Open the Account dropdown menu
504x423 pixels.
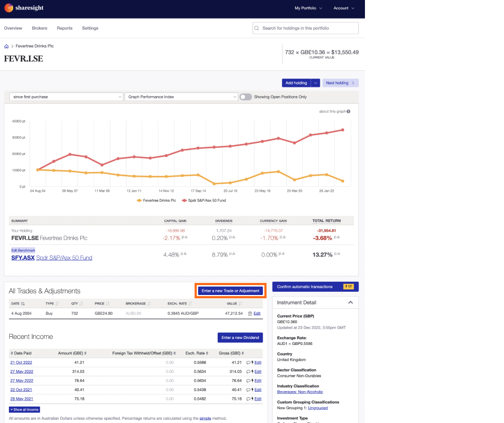[x=344, y=8]
